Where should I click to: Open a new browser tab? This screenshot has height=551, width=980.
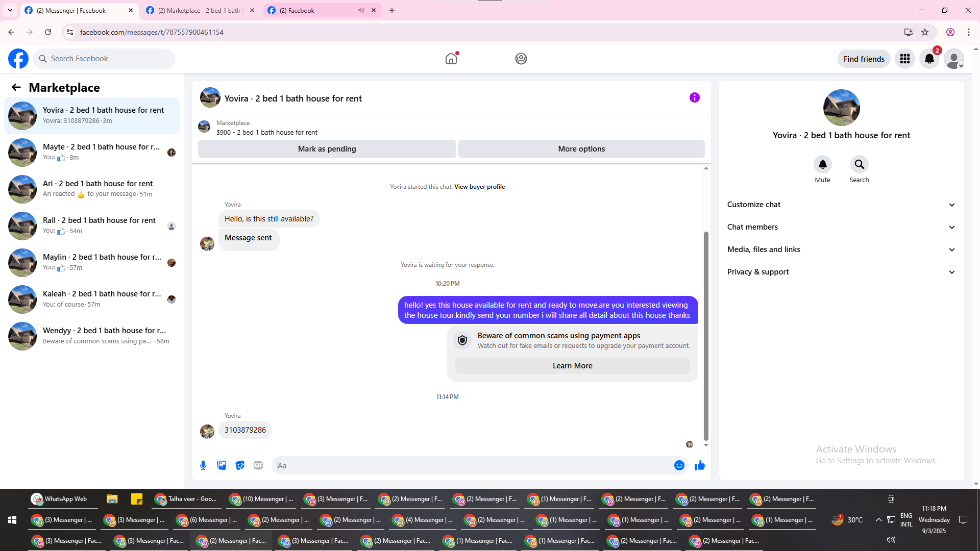[x=392, y=10]
